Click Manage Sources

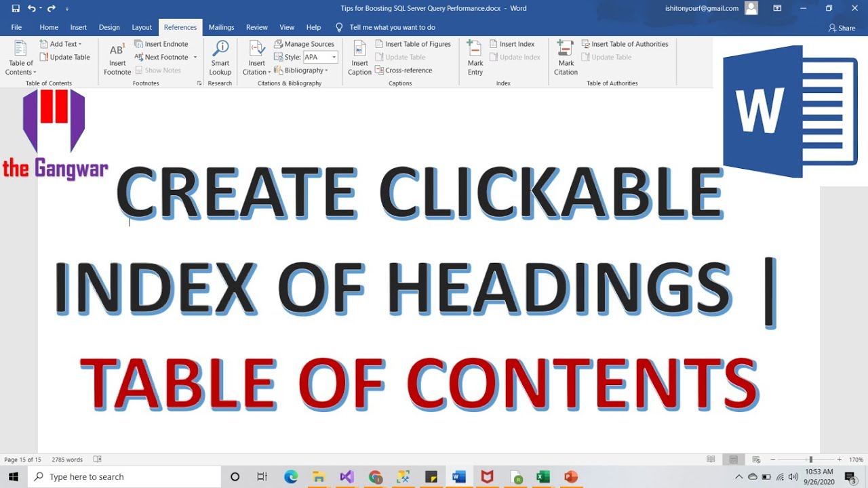click(x=304, y=44)
